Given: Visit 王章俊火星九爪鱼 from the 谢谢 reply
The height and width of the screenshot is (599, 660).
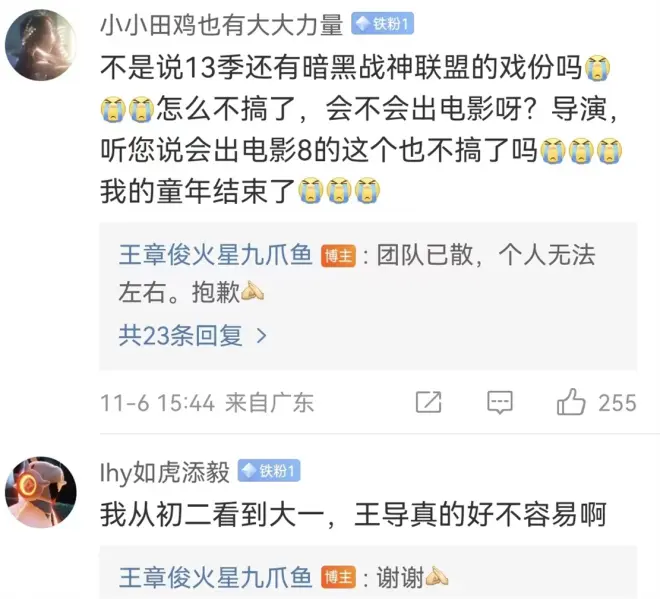Looking at the screenshot, I should 216,577.
